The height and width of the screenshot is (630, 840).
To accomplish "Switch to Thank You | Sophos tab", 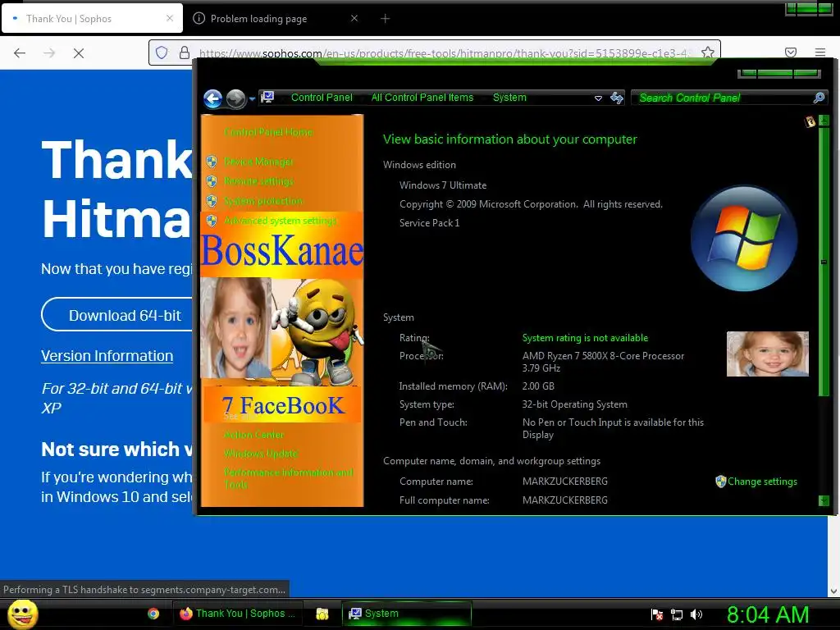I will pos(92,18).
